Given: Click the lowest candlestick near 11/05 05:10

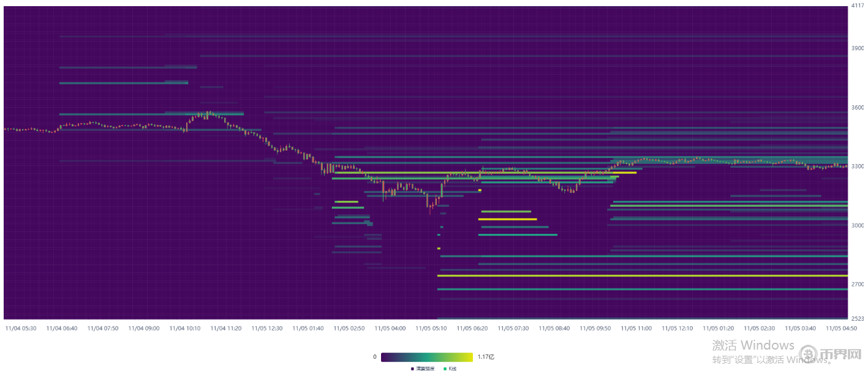Looking at the screenshot, I should 431,209.
